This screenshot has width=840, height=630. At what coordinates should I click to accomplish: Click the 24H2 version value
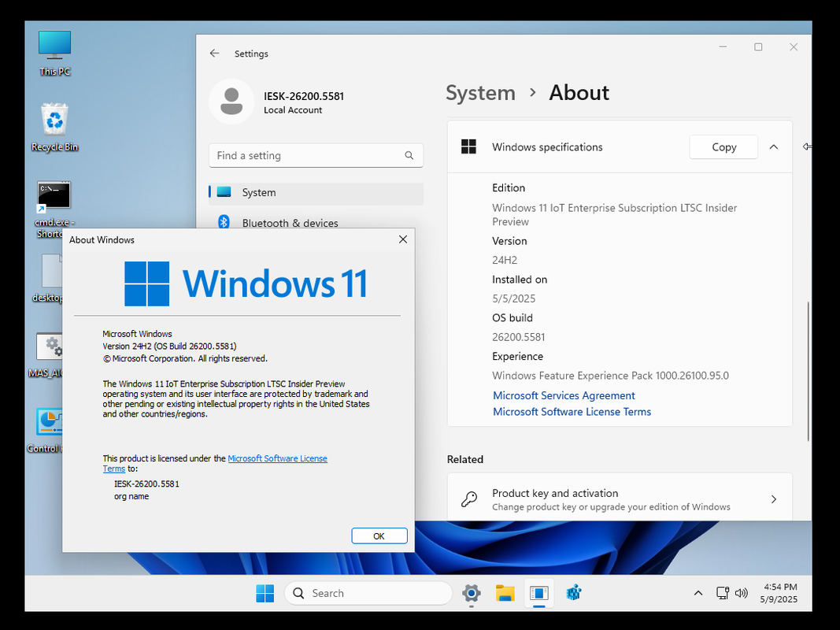505,261
